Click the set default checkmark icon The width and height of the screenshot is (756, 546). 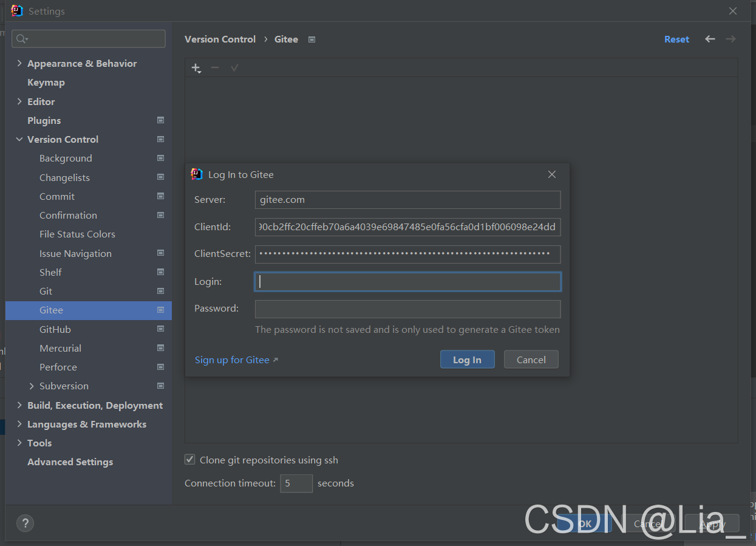234,67
